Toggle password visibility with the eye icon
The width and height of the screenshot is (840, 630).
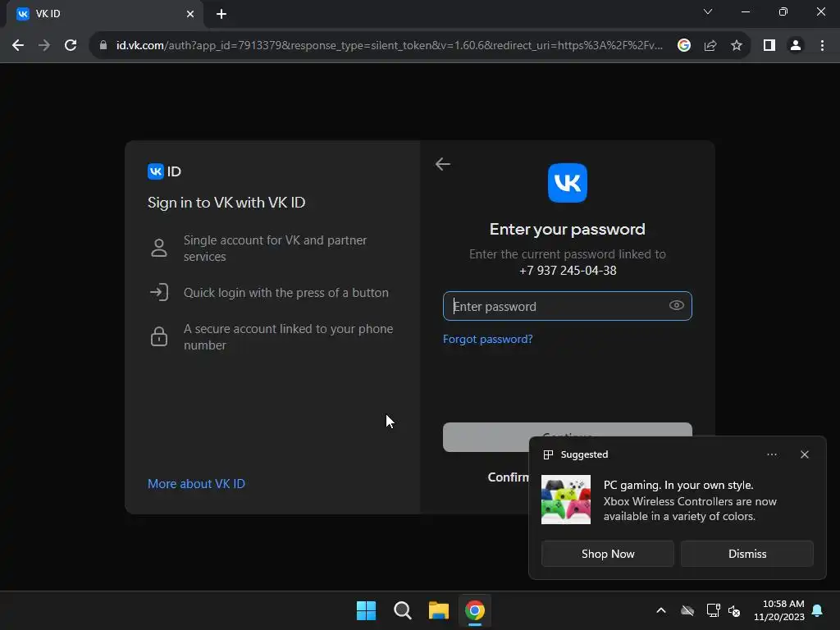[676, 305]
